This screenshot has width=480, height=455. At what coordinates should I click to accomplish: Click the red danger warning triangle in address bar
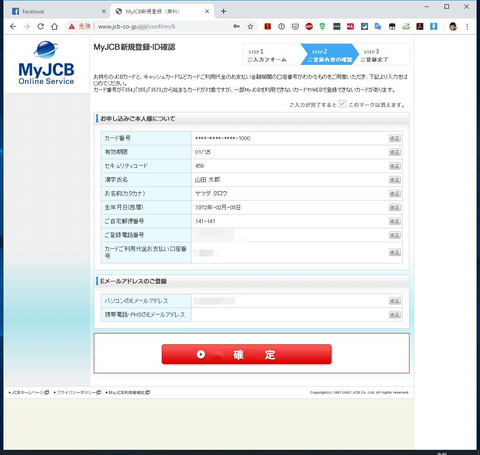point(71,27)
